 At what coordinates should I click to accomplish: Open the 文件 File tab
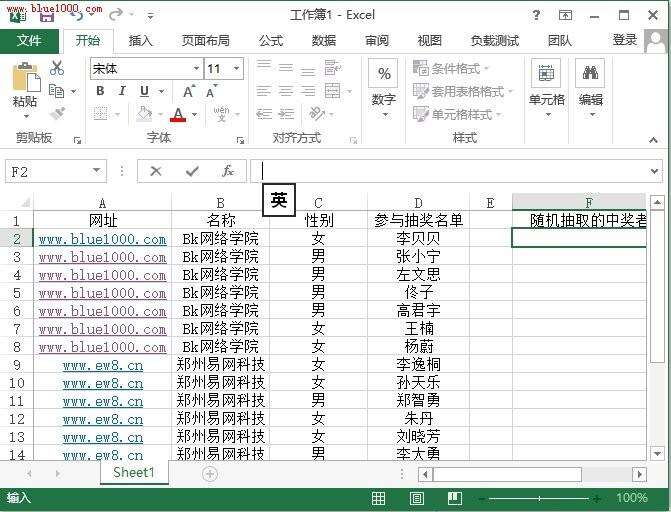(29, 41)
